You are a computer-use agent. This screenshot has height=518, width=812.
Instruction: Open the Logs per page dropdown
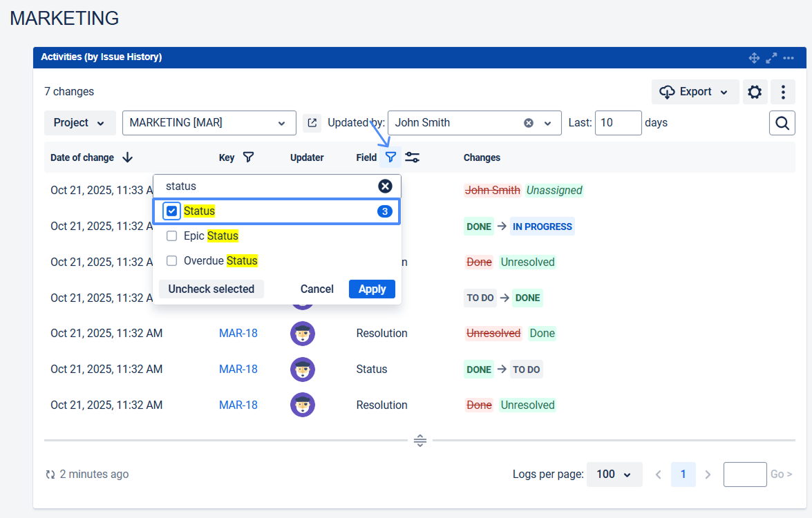pos(614,474)
